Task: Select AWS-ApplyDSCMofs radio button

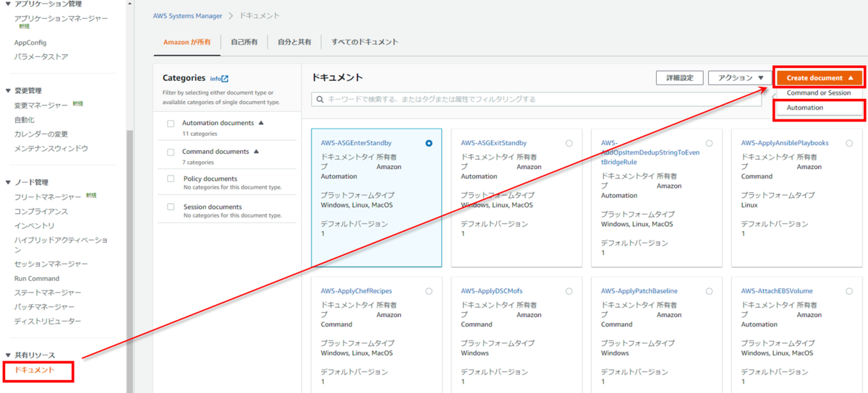Action: click(x=569, y=291)
